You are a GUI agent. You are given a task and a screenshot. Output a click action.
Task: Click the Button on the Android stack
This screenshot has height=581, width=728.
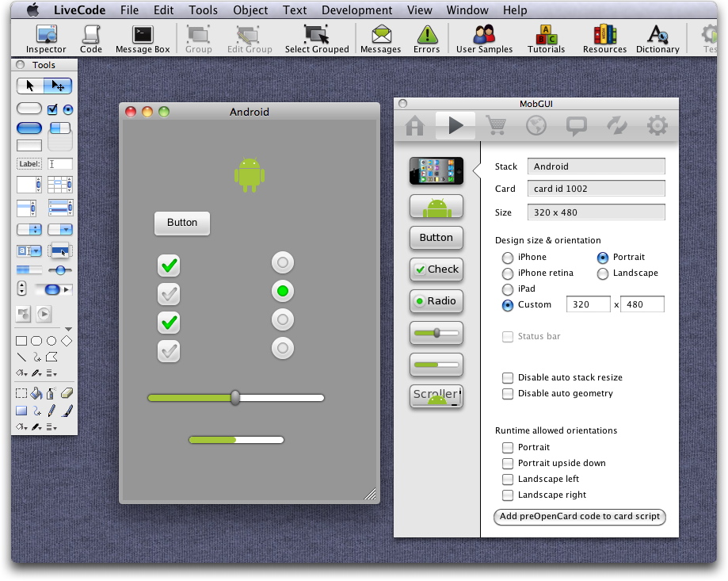click(181, 223)
